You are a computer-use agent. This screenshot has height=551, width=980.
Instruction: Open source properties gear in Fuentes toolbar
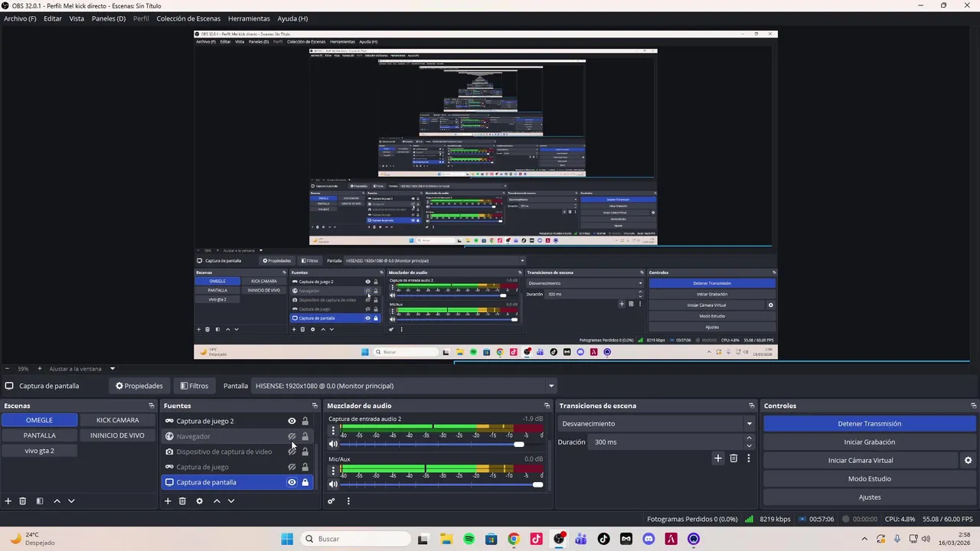199,501
